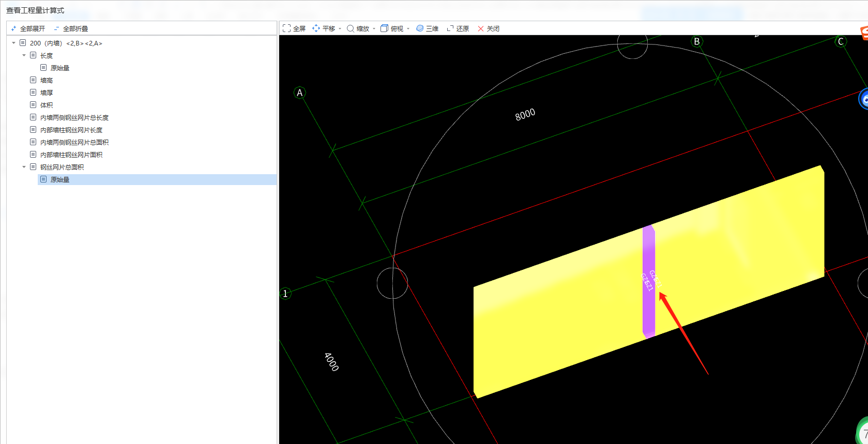Activate the 平移 pan tool icon

(316, 28)
